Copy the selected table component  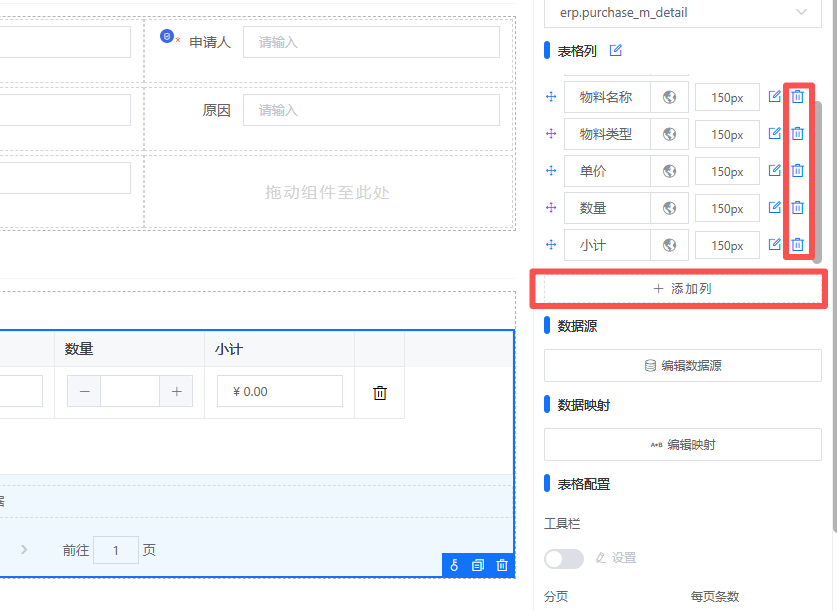point(478,566)
